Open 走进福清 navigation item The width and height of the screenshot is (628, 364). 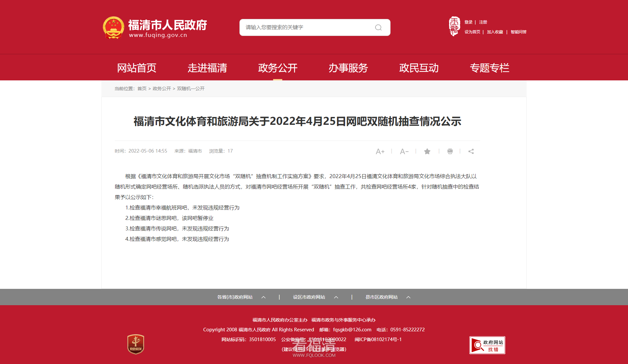click(x=207, y=68)
